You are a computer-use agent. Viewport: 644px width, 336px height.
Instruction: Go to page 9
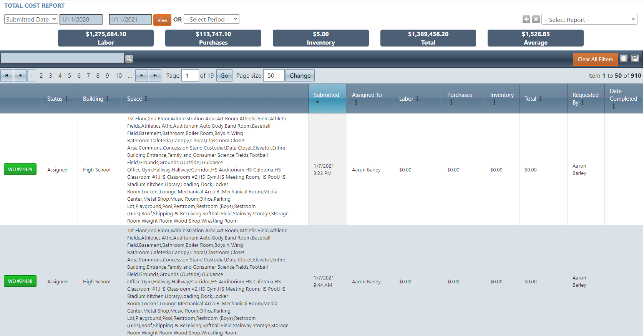click(107, 76)
